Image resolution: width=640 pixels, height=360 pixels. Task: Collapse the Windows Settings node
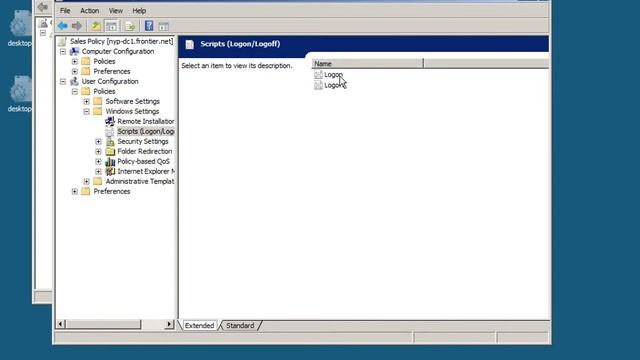pyautogui.click(x=87, y=111)
